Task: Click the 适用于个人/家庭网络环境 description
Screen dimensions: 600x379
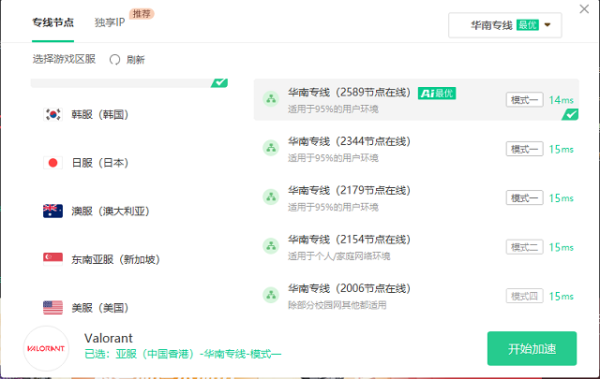Action: click(339, 256)
